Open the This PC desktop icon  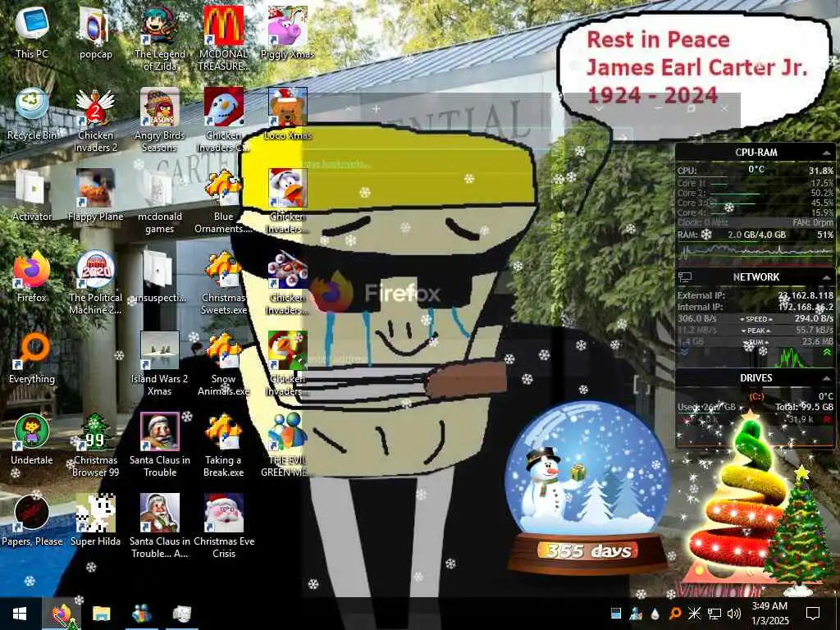coord(32,32)
